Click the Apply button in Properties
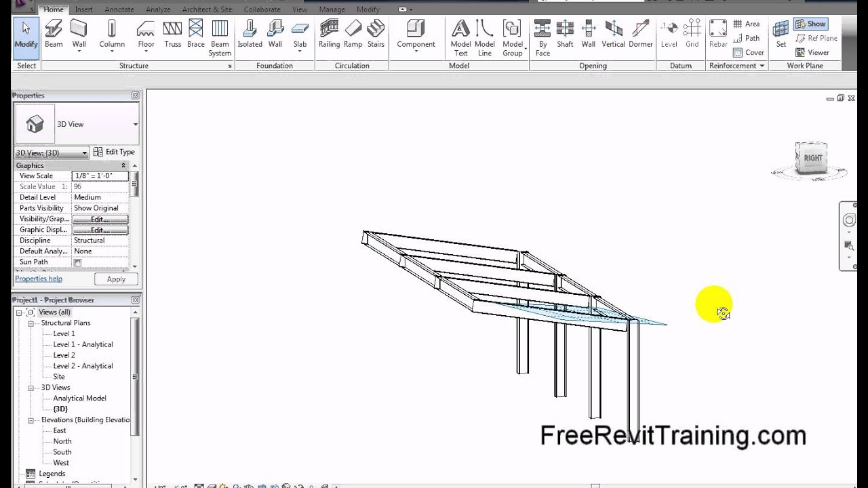This screenshot has width=868, height=488. click(x=116, y=279)
